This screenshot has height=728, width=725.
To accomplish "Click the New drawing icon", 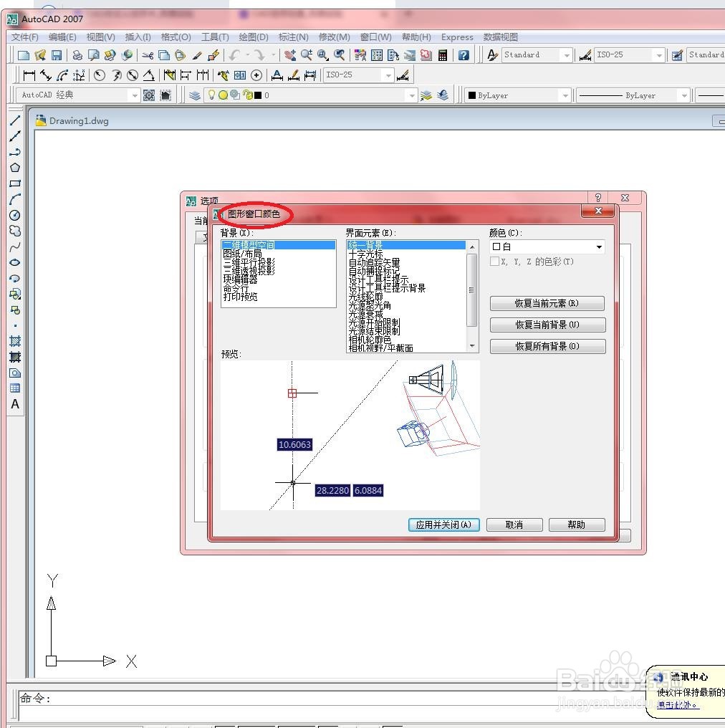I will coord(23,55).
